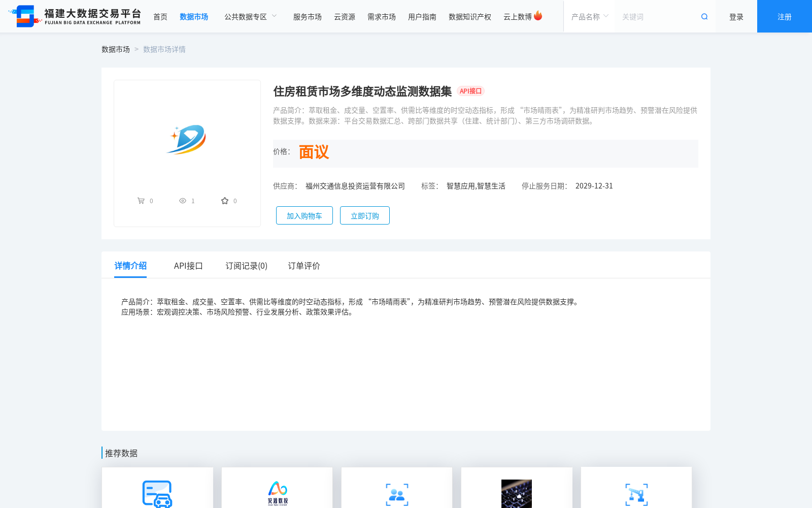Expand the 公共数据专区 dropdown menu
The height and width of the screenshot is (508, 812).
tap(251, 17)
